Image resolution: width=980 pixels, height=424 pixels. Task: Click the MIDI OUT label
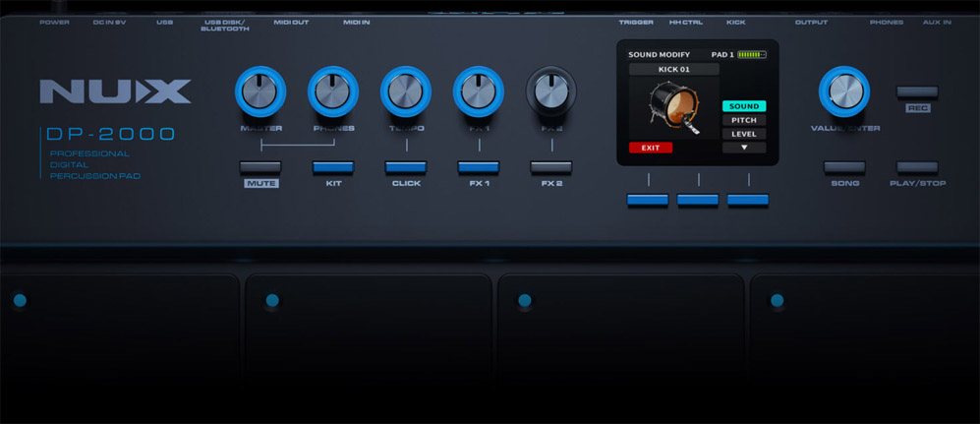point(291,23)
